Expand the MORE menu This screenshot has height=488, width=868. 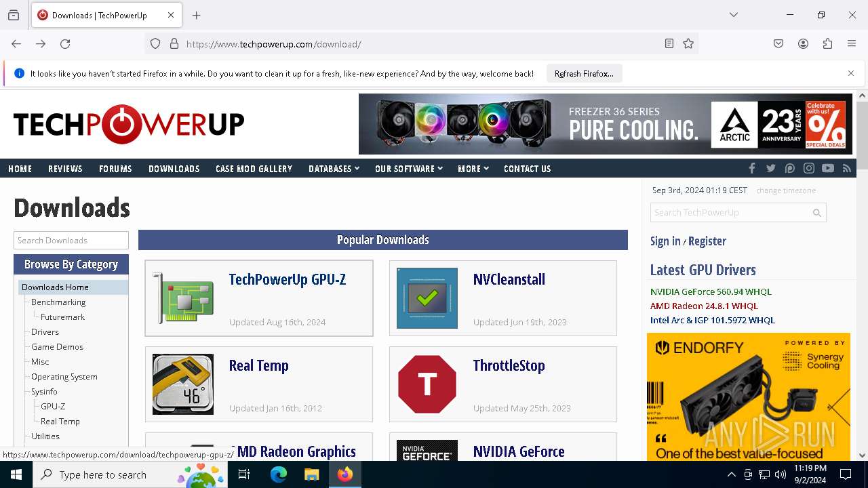pyautogui.click(x=473, y=169)
